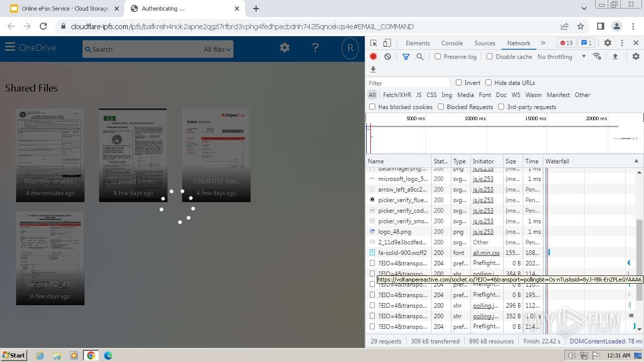Image resolution: width=644 pixels, height=362 pixels.
Task: Filter requests by Fetch/XHR
Action: [x=397, y=95]
